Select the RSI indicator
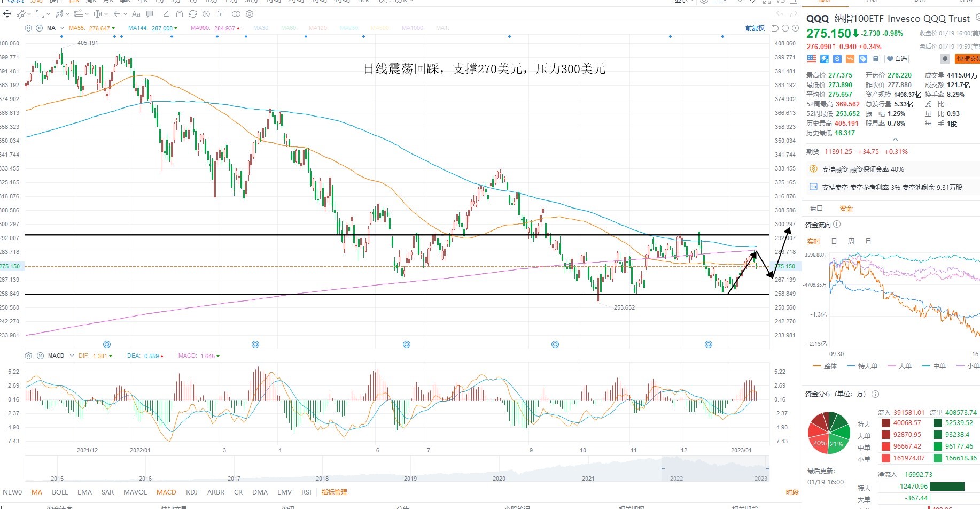980x509 pixels. pyautogui.click(x=306, y=492)
